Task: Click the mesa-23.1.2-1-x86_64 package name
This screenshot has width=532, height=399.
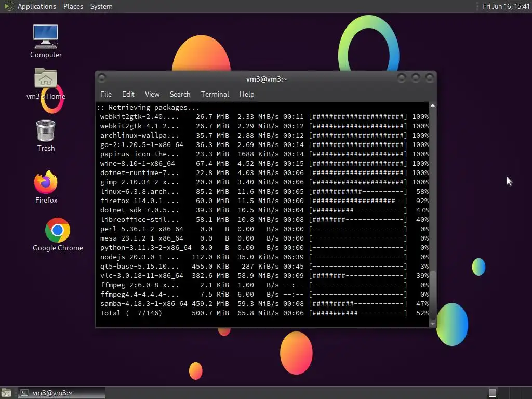Action: (141, 238)
